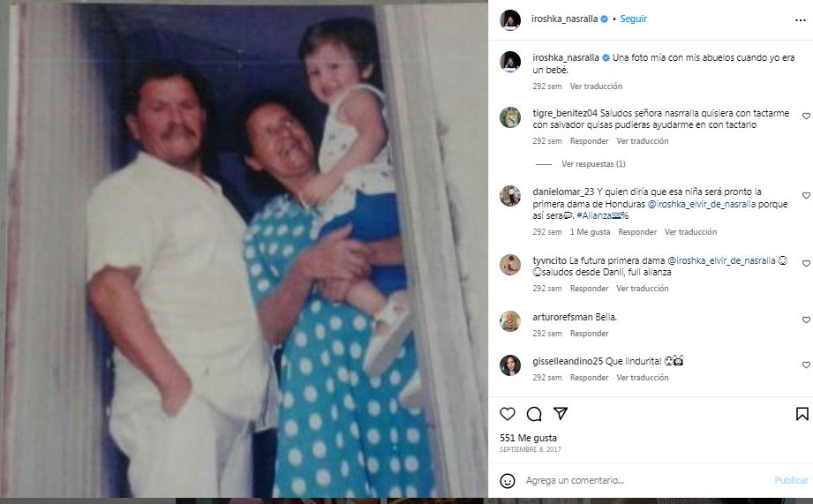Save post with the bookmark icon
Viewport: 813px width, 504px height.
(x=802, y=414)
